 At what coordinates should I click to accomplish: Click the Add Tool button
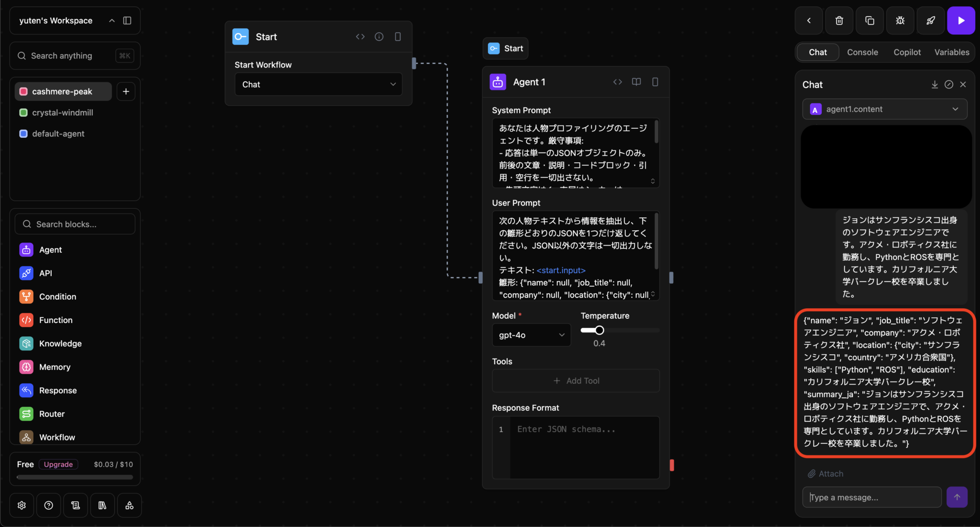click(x=575, y=381)
